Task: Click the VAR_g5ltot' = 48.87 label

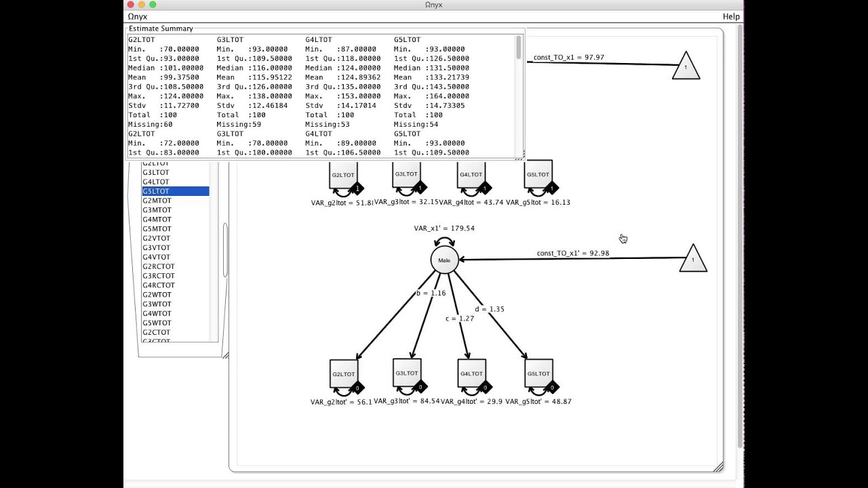Action: (x=538, y=402)
